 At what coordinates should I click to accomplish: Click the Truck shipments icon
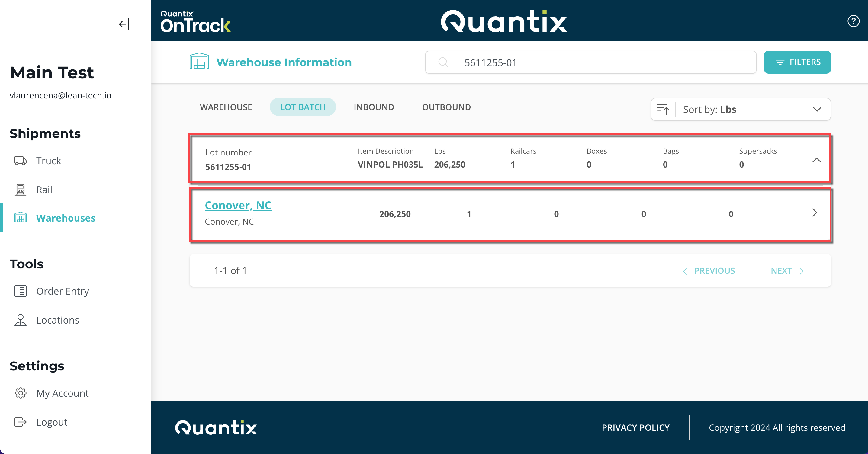pyautogui.click(x=20, y=161)
